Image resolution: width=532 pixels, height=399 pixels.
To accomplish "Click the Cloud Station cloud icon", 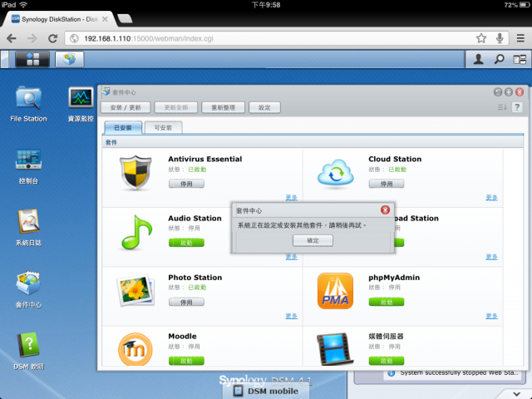I will click(336, 174).
